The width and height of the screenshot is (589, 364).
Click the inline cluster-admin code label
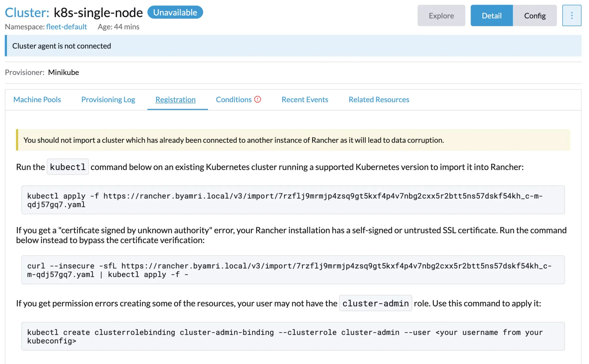click(x=375, y=303)
